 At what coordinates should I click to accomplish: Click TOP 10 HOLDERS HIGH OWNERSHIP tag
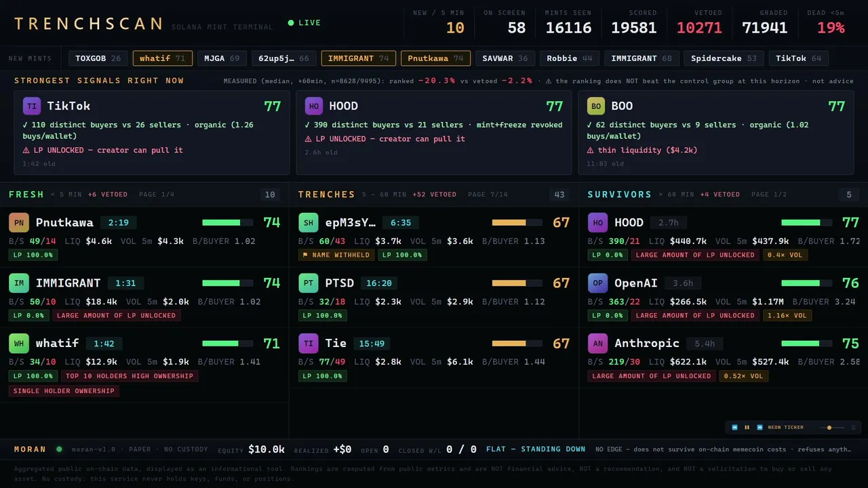[x=130, y=376]
